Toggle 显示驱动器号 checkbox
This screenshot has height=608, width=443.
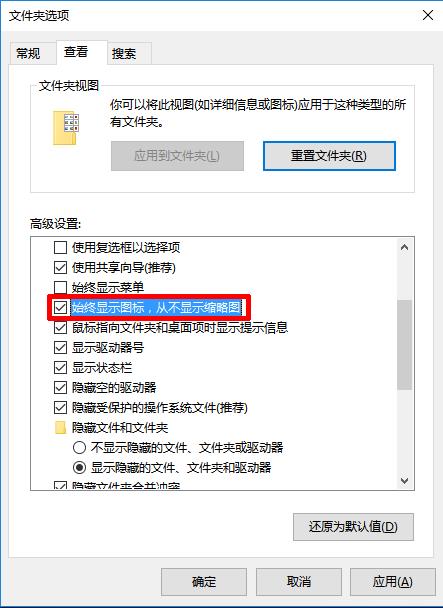pyautogui.click(x=60, y=347)
